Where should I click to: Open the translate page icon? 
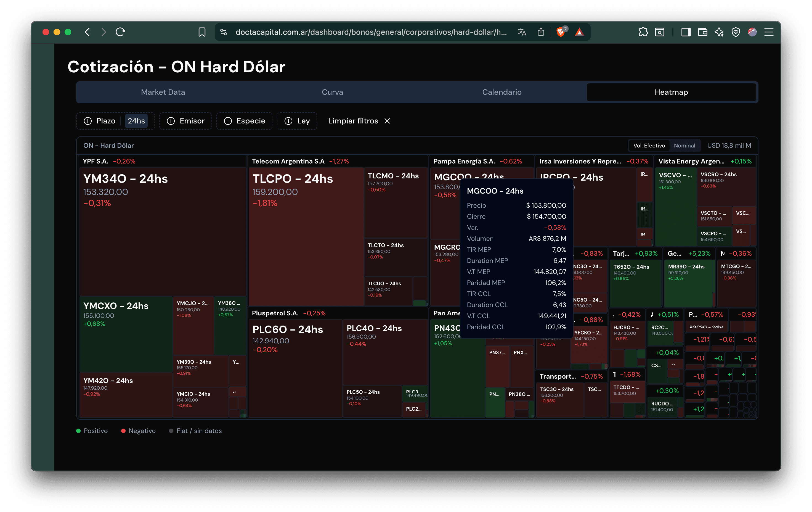tap(522, 32)
